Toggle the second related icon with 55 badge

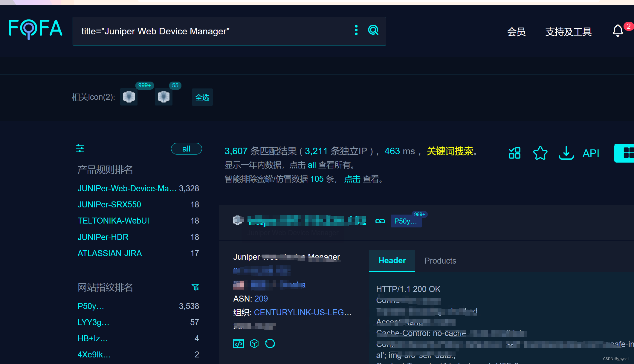pyautogui.click(x=165, y=97)
